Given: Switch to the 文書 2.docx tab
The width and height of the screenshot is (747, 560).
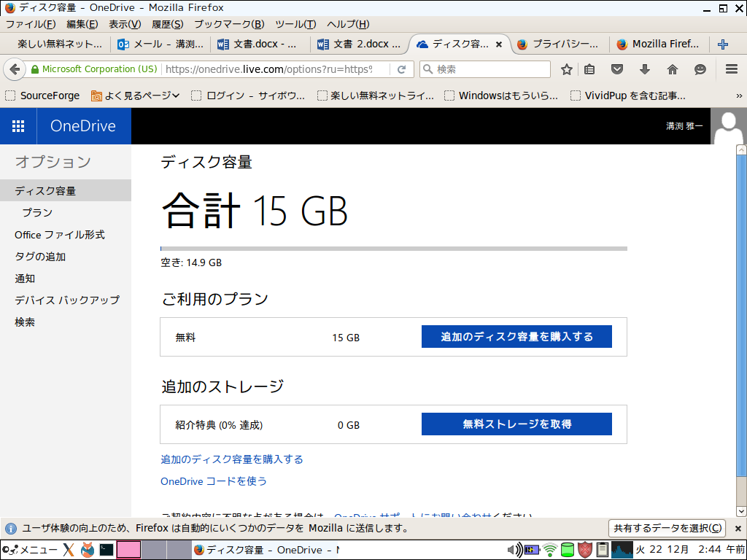Looking at the screenshot, I should pyautogui.click(x=360, y=44).
